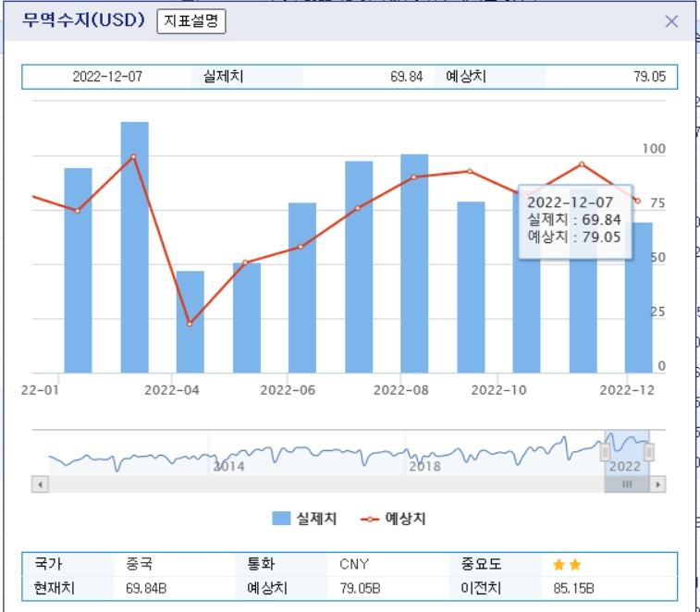The image size is (700, 612).
Task: Select the bar above the 2022-04 label
Action: pyautogui.click(x=190, y=322)
